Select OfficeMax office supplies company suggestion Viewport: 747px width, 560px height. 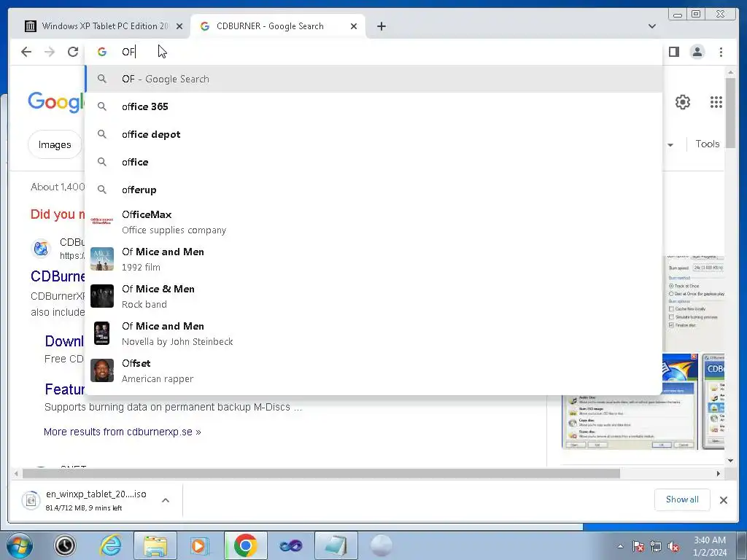(374, 222)
